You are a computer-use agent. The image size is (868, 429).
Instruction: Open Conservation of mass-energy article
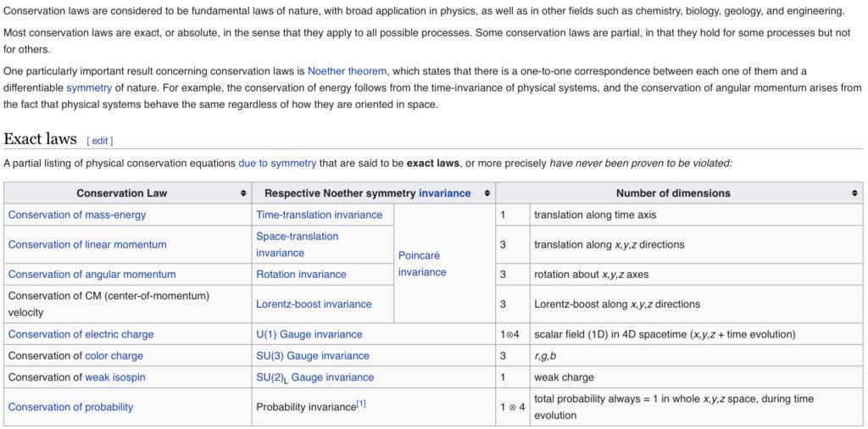(77, 214)
